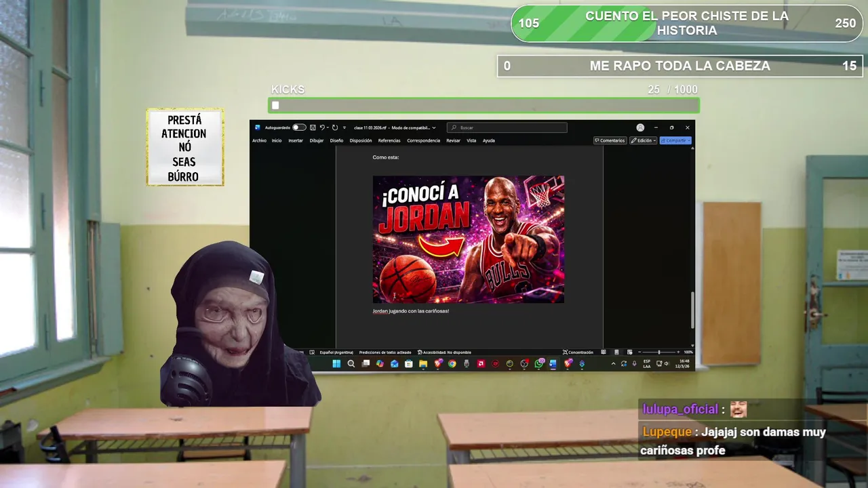Switch to Web Layout view icon

[629, 352]
